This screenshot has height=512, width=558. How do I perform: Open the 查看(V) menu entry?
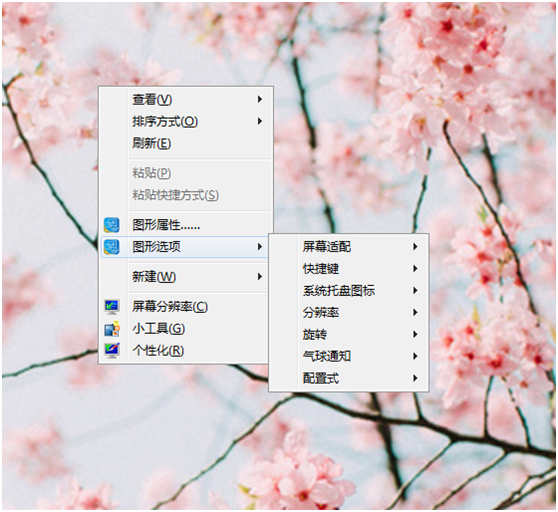[185, 99]
